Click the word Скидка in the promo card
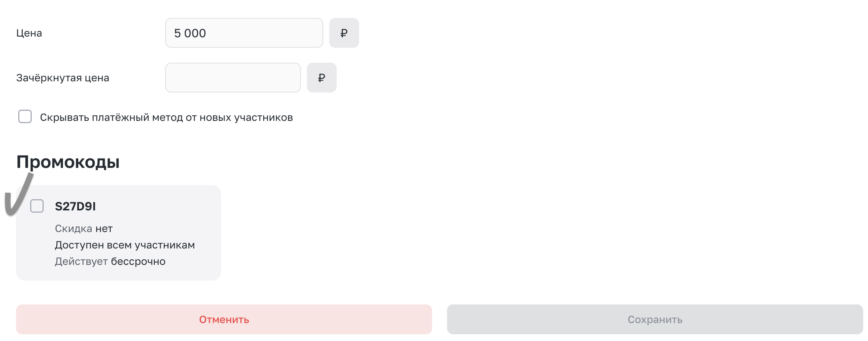The image size is (868, 341). (73, 229)
